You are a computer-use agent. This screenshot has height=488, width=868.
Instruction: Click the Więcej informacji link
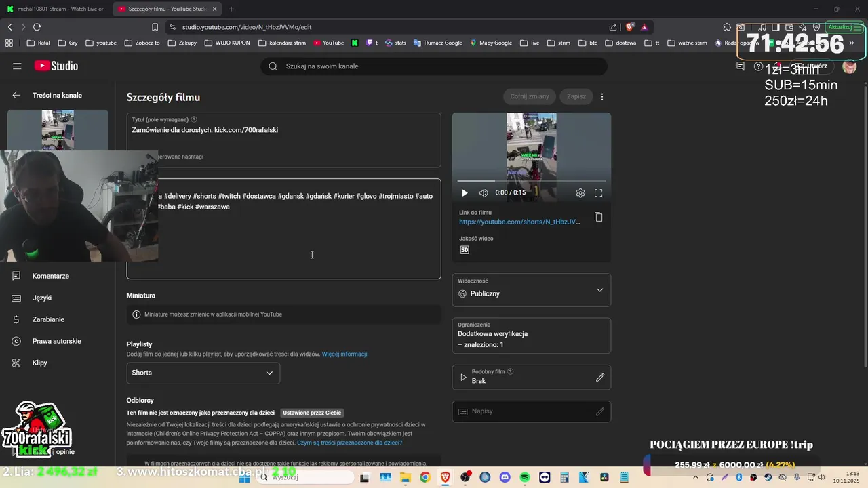pyautogui.click(x=344, y=354)
